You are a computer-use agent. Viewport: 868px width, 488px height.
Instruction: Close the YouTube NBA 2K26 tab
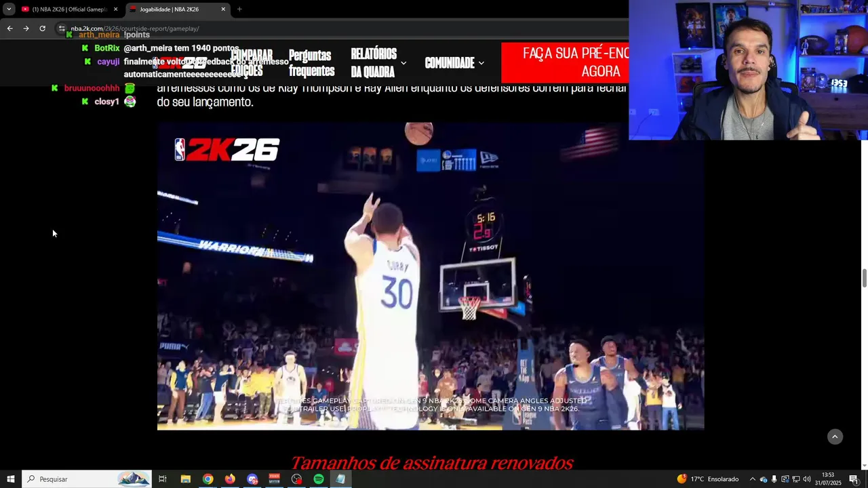(115, 9)
